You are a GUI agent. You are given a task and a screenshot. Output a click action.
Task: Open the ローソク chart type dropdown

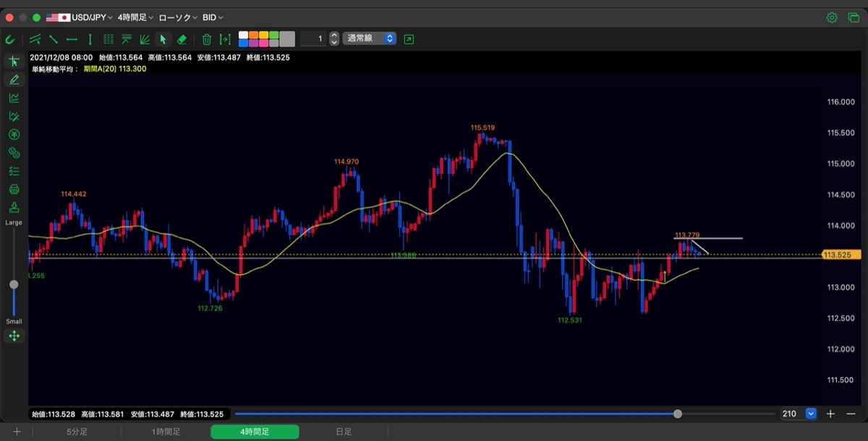[x=177, y=17]
